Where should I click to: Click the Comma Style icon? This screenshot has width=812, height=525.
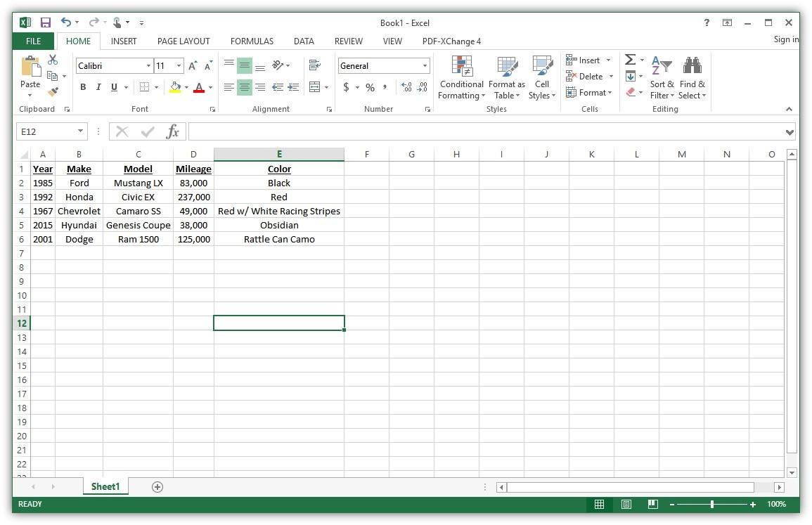(x=385, y=87)
